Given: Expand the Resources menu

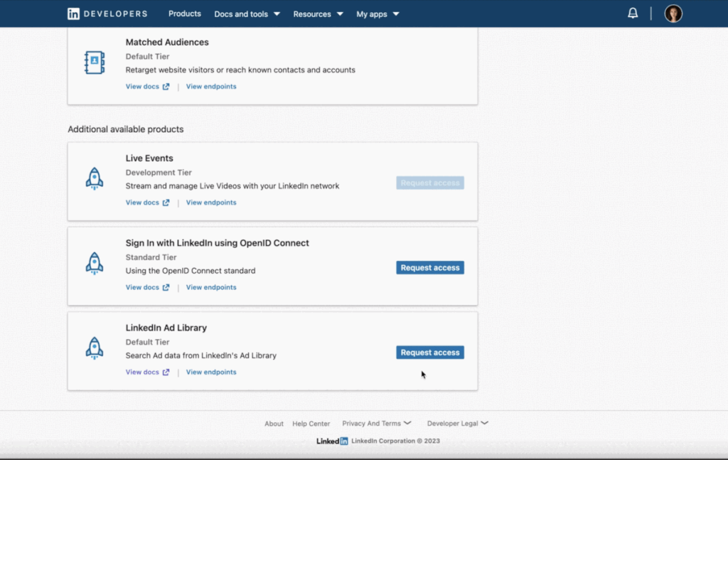Looking at the screenshot, I should click(x=318, y=14).
